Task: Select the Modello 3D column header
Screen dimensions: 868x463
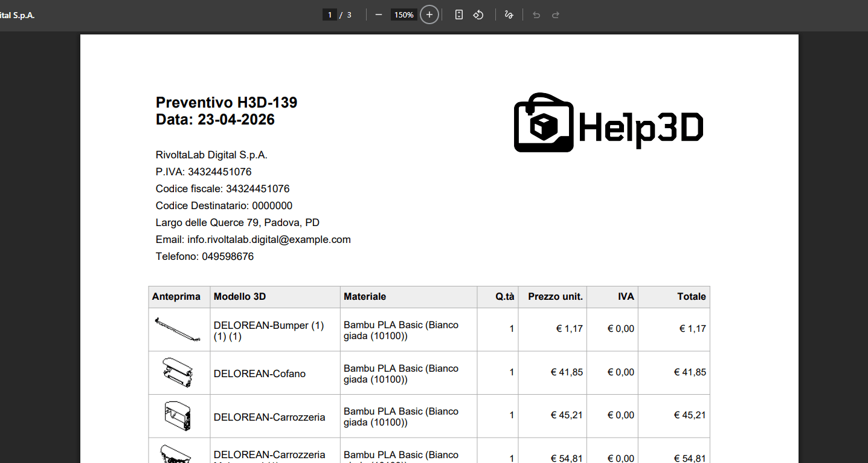Action: coord(240,297)
